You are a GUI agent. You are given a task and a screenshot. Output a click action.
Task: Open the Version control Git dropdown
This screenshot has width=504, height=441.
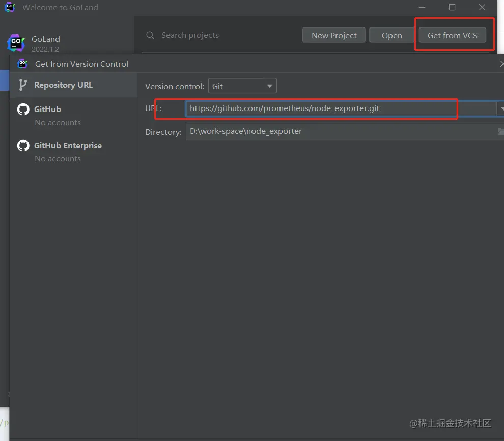click(x=242, y=86)
